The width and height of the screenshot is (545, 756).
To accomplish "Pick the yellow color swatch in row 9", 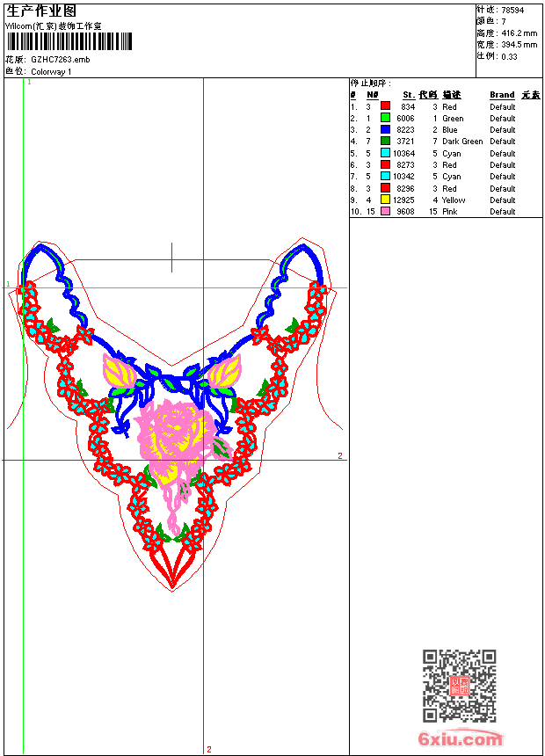I will pos(385,200).
